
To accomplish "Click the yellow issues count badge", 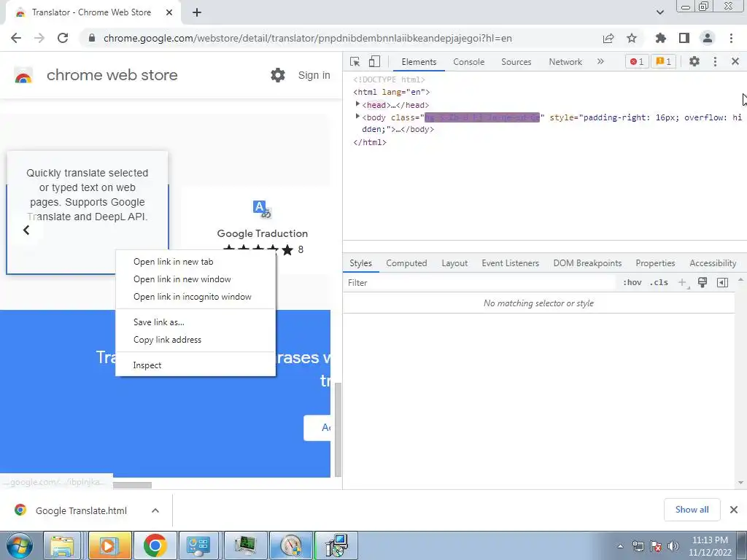I will click(664, 61).
